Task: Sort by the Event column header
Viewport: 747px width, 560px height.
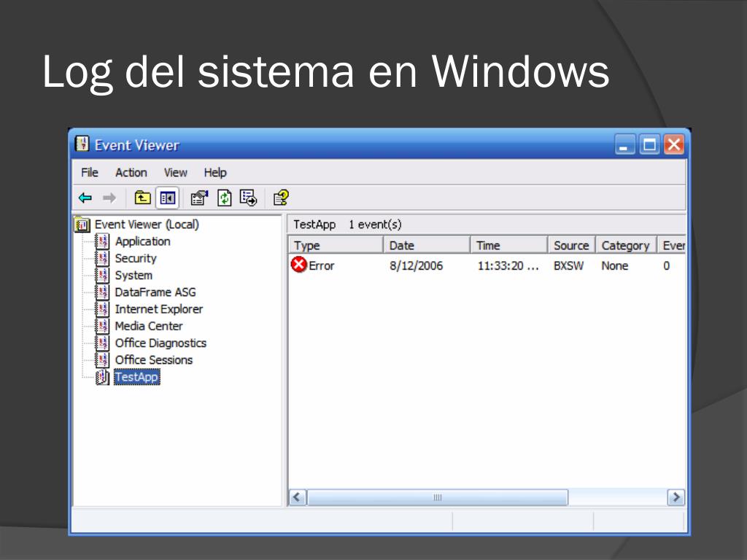Action: click(x=672, y=245)
